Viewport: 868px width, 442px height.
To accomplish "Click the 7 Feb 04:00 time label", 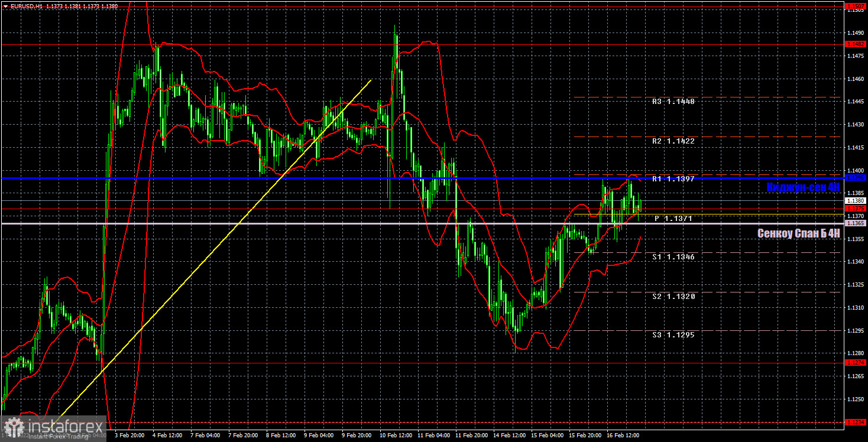I will click(x=204, y=435).
